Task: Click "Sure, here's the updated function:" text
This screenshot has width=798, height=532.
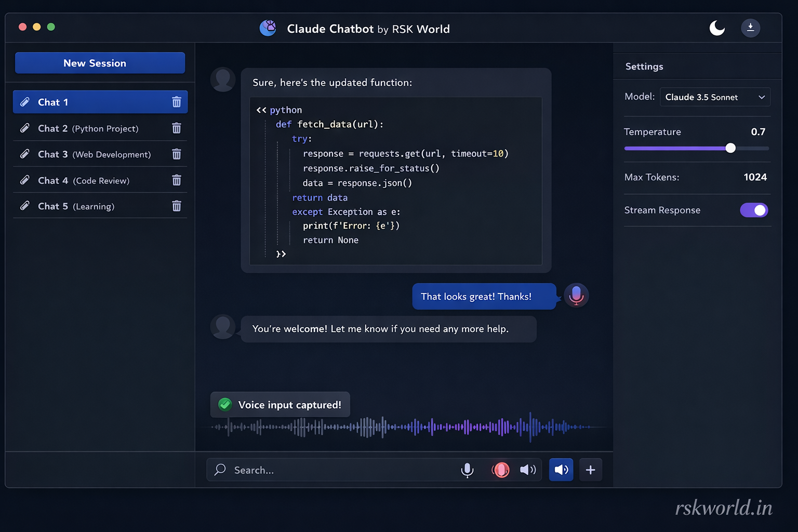Action: pos(332,83)
